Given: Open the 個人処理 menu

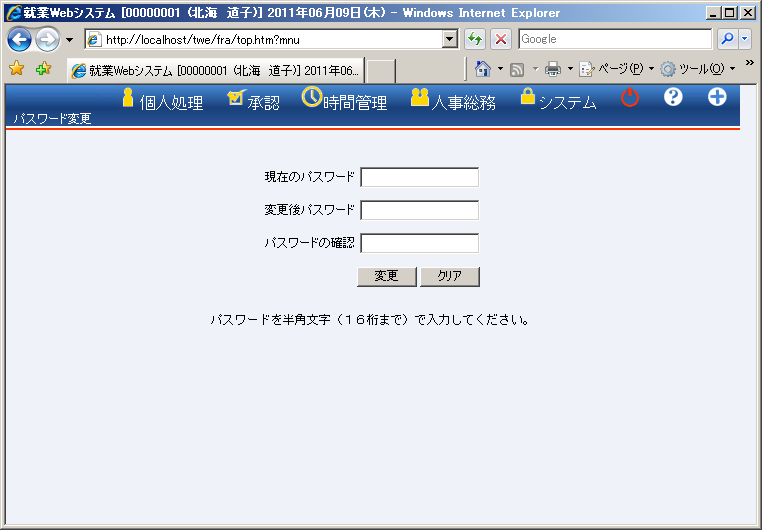Looking at the screenshot, I should click(162, 102).
